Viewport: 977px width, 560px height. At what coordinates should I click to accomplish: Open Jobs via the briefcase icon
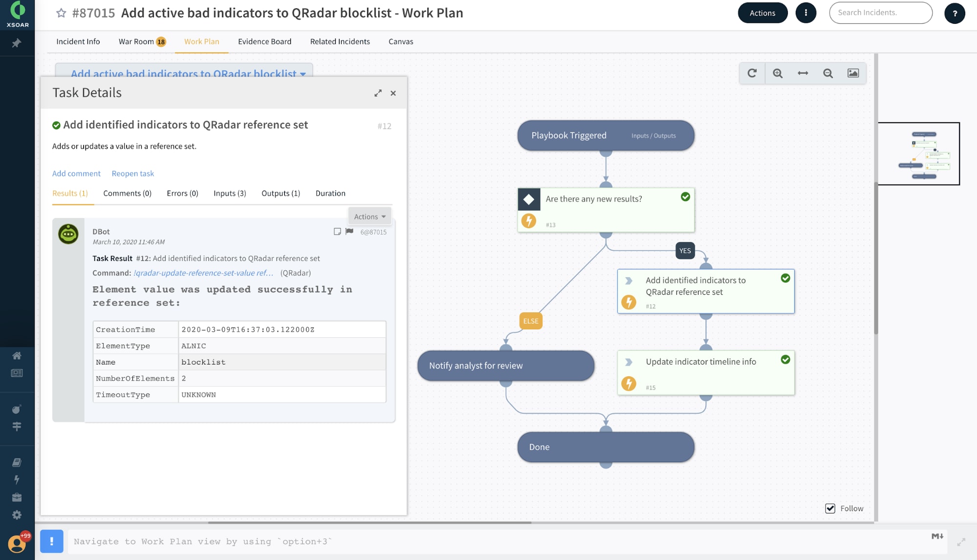click(x=17, y=497)
